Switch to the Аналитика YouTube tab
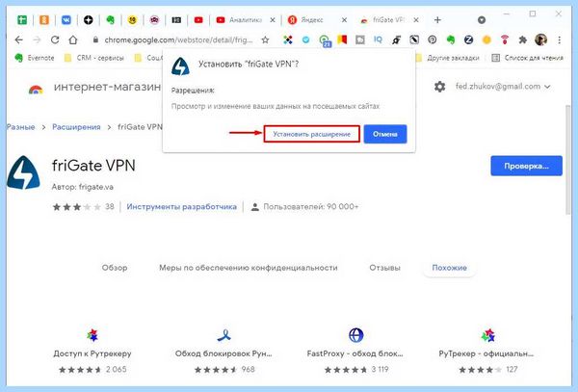The height and width of the screenshot is (392, 578). 240,20
